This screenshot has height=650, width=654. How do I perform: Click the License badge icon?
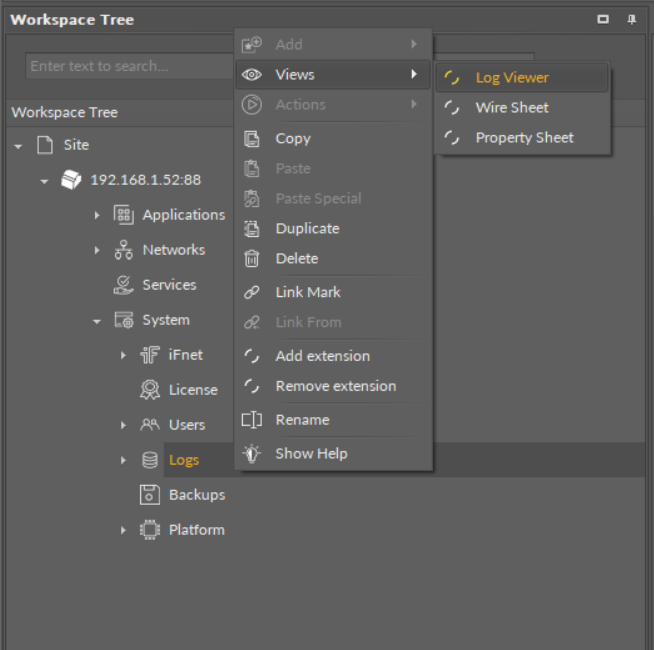tap(150, 390)
